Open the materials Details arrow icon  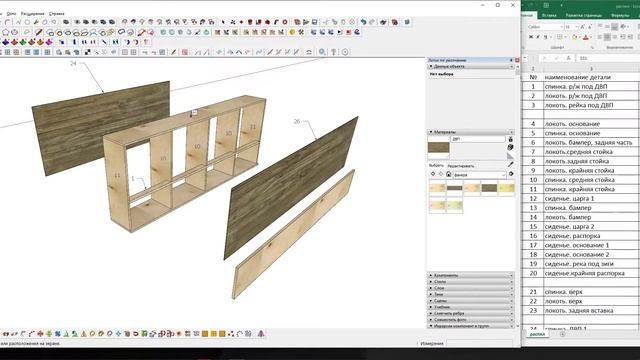point(510,174)
